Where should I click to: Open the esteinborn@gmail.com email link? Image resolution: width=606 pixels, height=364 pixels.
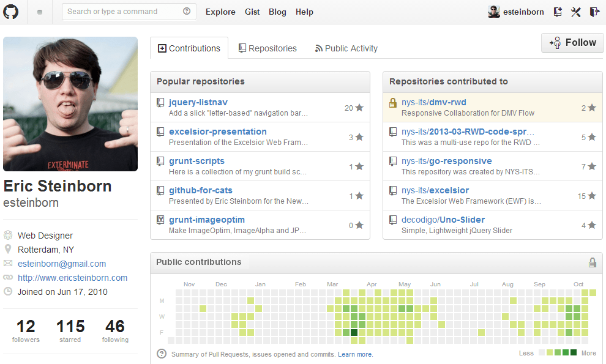pyautogui.click(x=62, y=264)
